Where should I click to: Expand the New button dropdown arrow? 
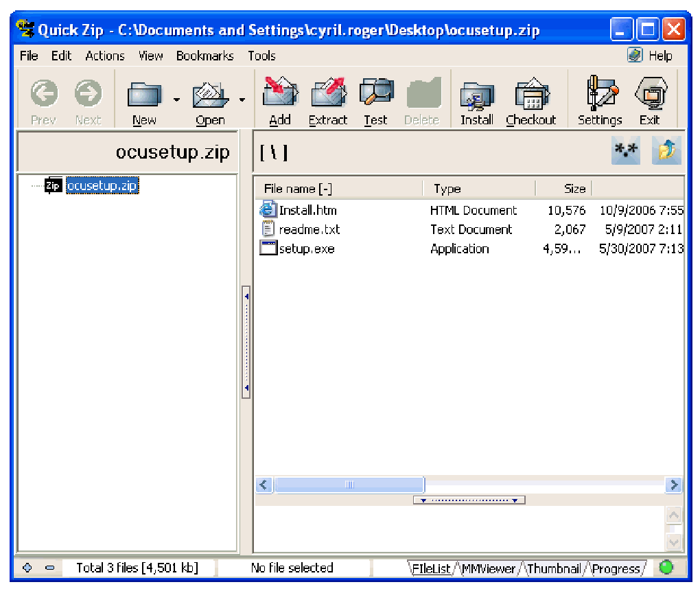tap(177, 100)
